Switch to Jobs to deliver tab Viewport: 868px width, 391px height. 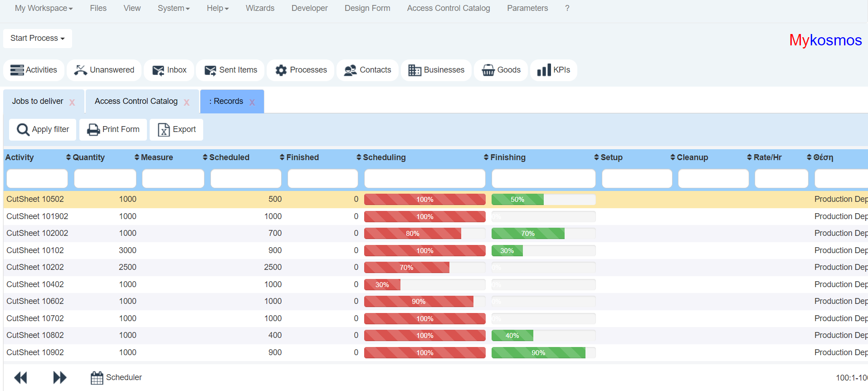38,101
